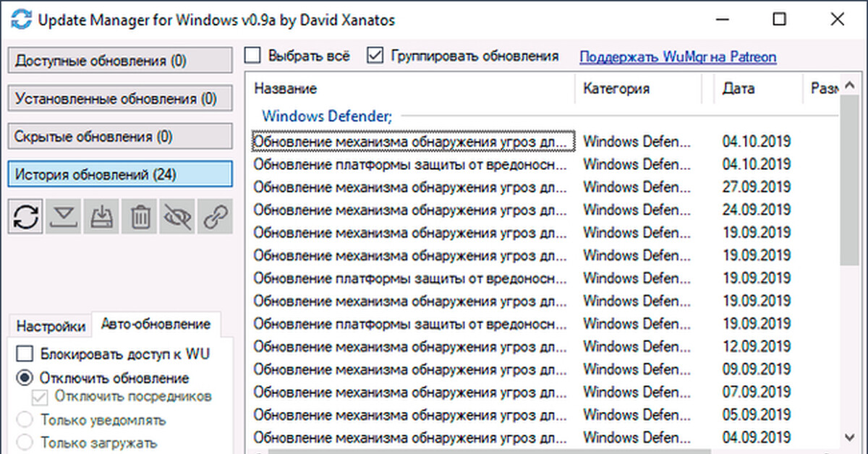Click the Update Manager app icon in title bar
This screenshot has height=454, width=868.
(22, 20)
